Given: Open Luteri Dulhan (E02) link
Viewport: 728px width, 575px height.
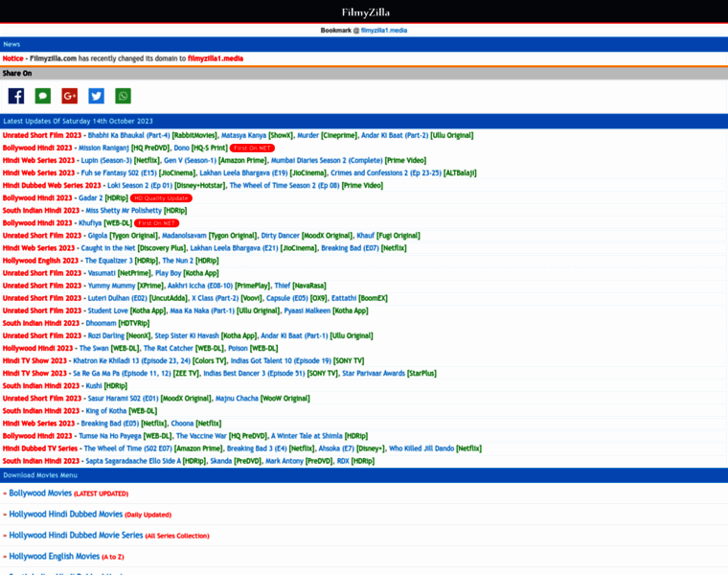Looking at the screenshot, I should pos(118,298).
